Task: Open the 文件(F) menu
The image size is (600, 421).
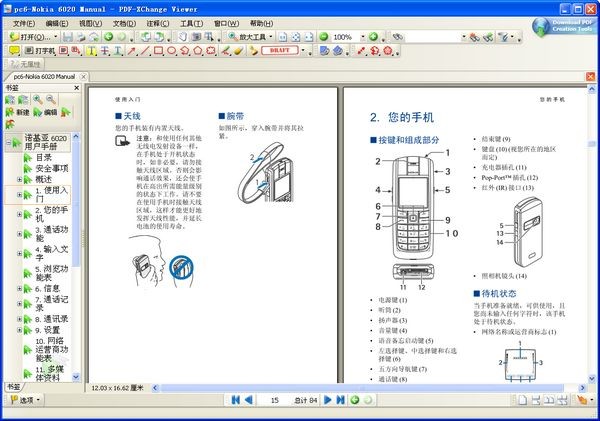Action: pos(24,24)
